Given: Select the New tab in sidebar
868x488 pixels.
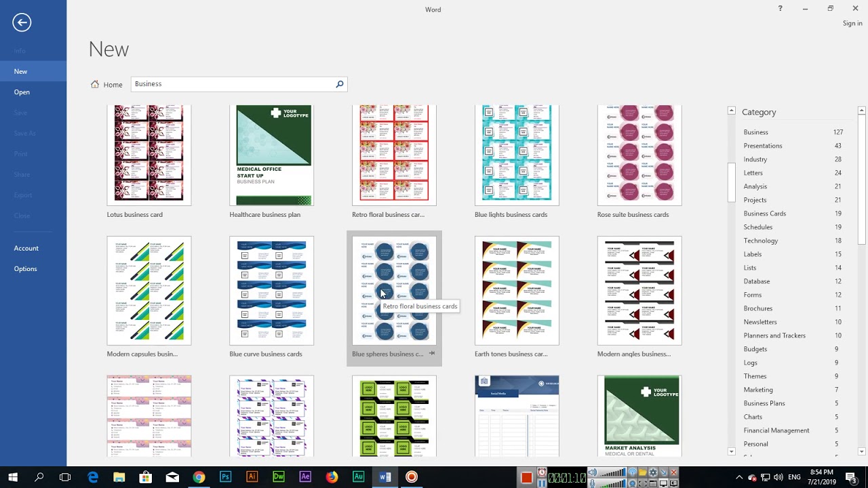Looking at the screenshot, I should tap(33, 71).
